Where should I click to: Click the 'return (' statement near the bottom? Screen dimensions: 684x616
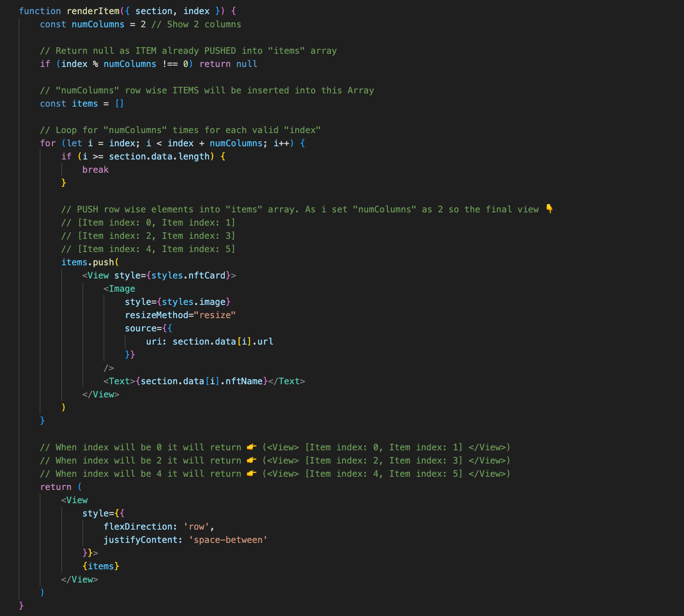click(x=61, y=487)
